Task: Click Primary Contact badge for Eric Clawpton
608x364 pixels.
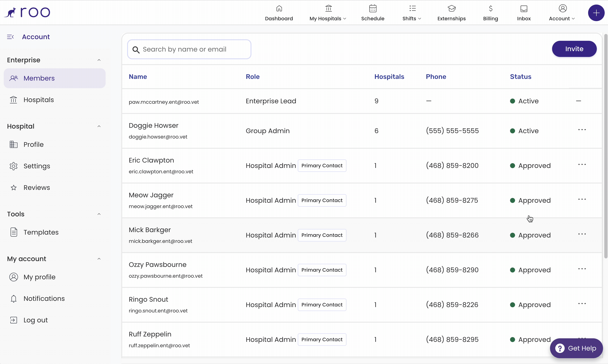Action: [322, 166]
